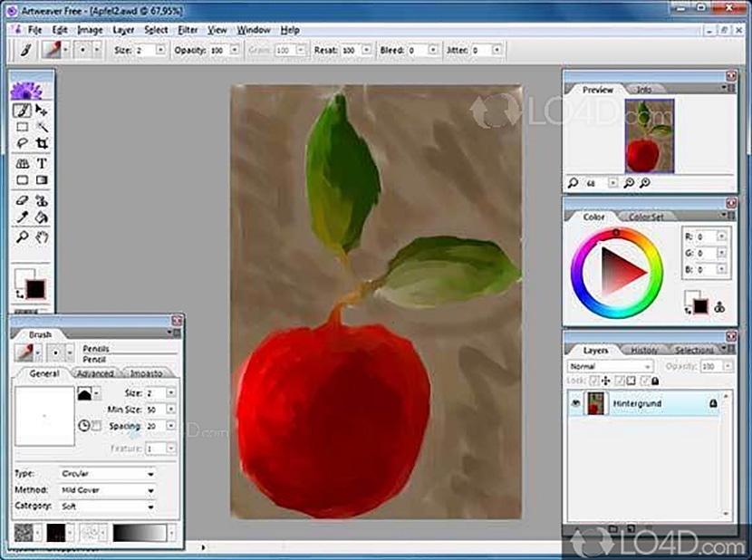This screenshot has height=560, width=752.
Task: Switch to the Advanced brush tab
Action: [95, 373]
